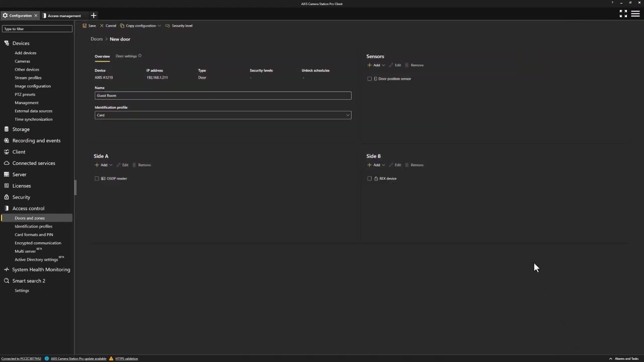Click the Server icon in sidebar
The width and height of the screenshot is (644, 362).
pos(7,174)
